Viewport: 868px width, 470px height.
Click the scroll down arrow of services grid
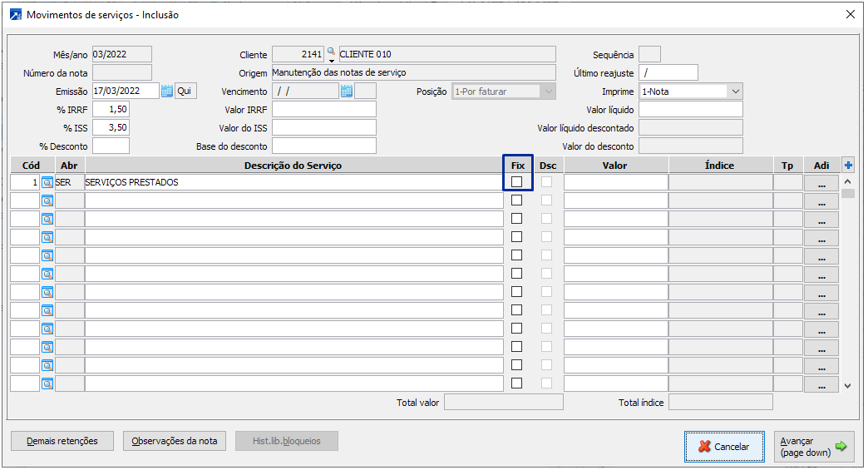[x=847, y=385]
